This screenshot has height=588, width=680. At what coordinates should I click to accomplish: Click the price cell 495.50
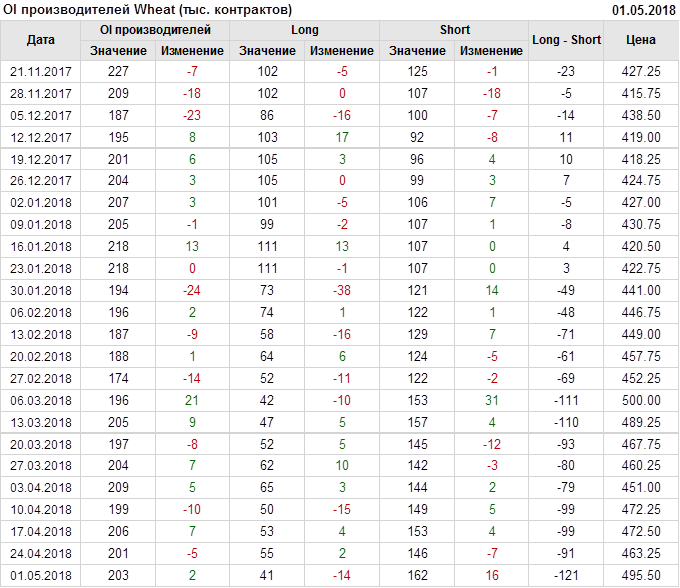point(640,576)
